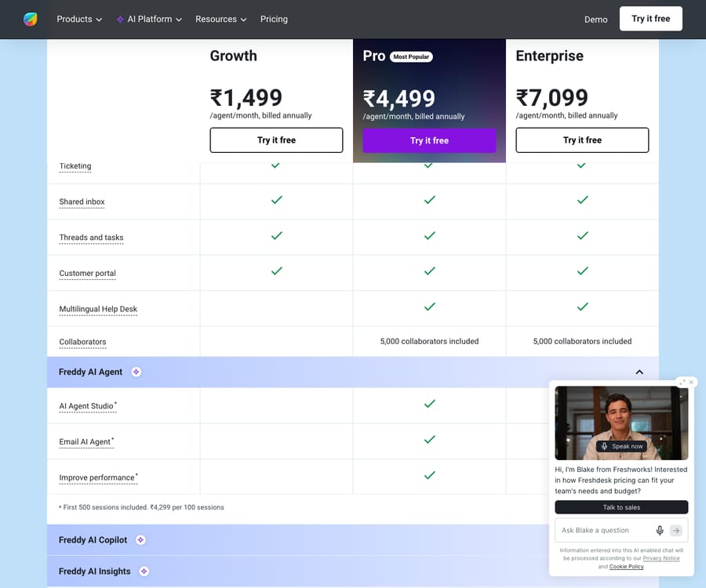Close the Blake chat widget

691,382
